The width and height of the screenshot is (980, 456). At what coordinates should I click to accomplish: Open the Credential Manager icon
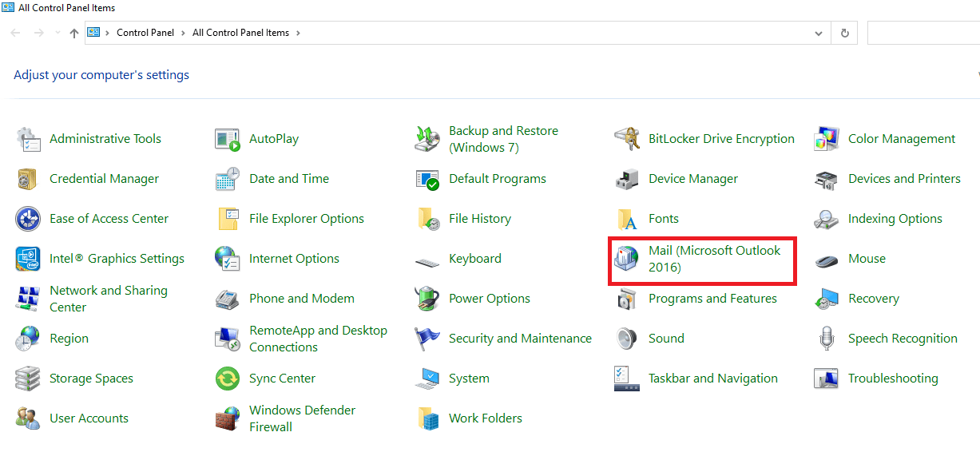pos(28,179)
